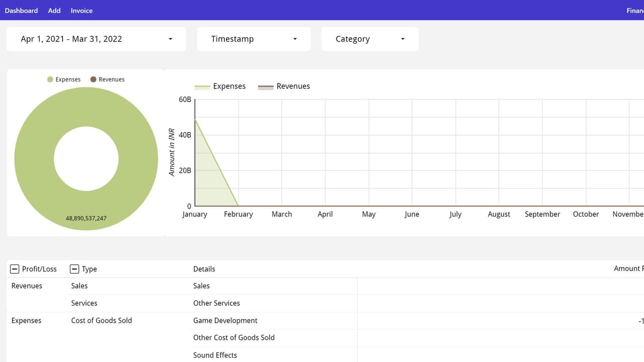Click the Sound Effects details cell

215,355
